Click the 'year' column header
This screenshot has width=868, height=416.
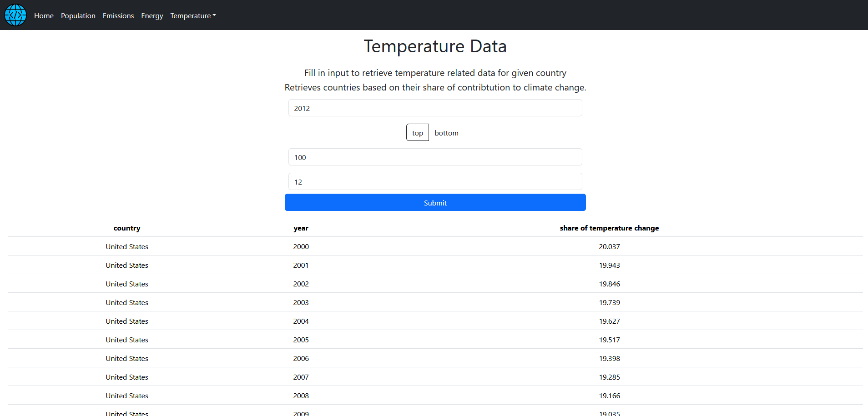pos(301,228)
